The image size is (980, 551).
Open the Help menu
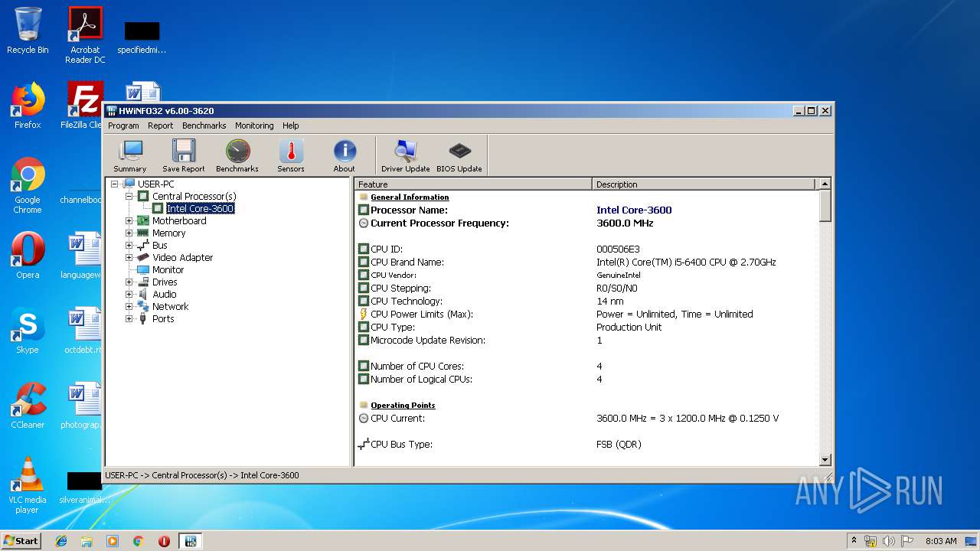coord(290,126)
